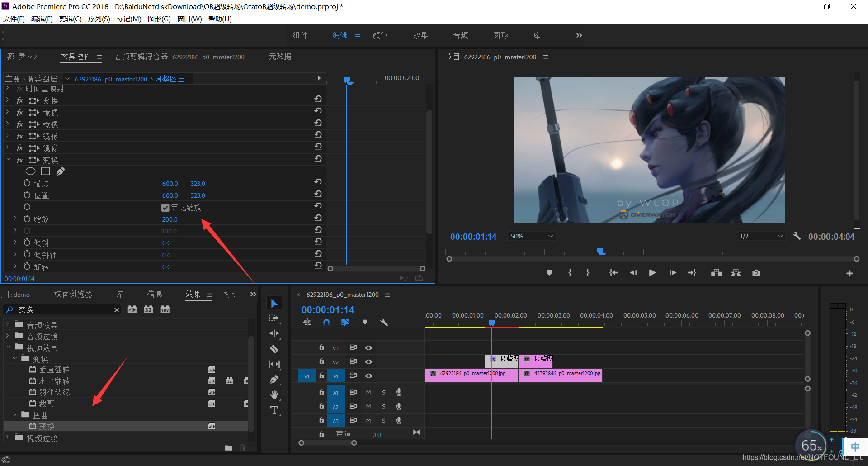This screenshot has height=466, width=868.
Task: Open timeline display settings wrench
Action: (384, 322)
